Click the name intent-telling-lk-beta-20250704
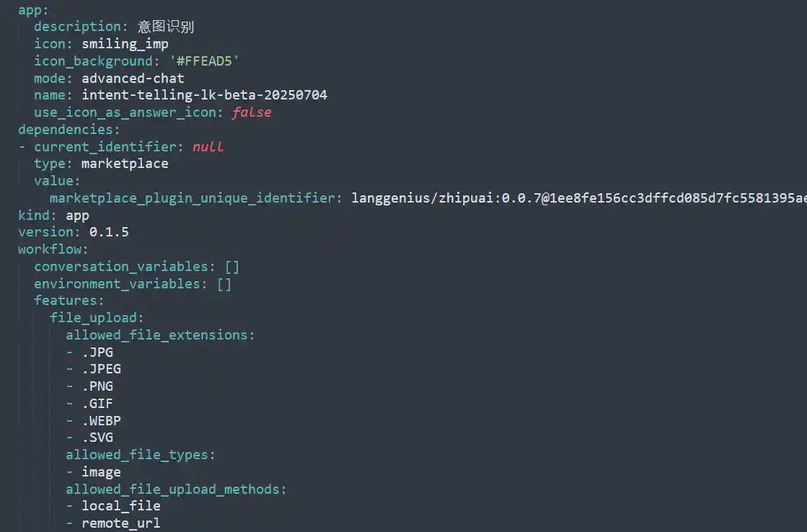This screenshot has width=807, height=532. (204, 95)
